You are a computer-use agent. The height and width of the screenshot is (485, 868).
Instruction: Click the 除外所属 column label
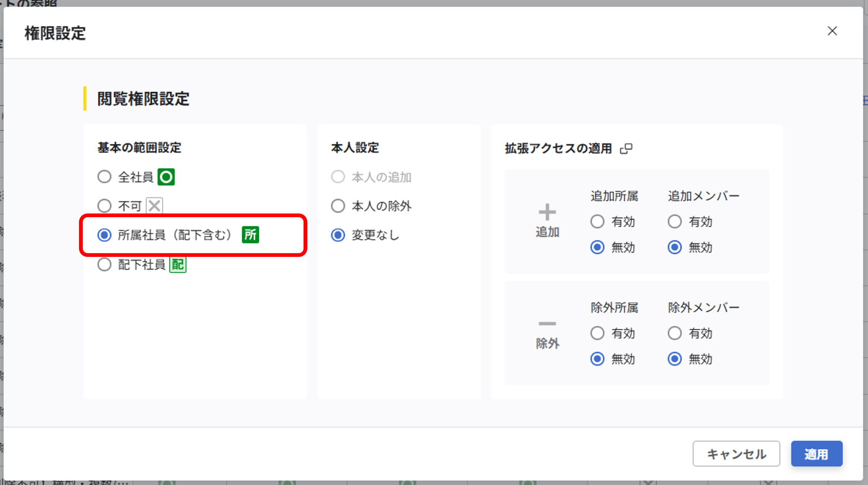pyautogui.click(x=614, y=307)
